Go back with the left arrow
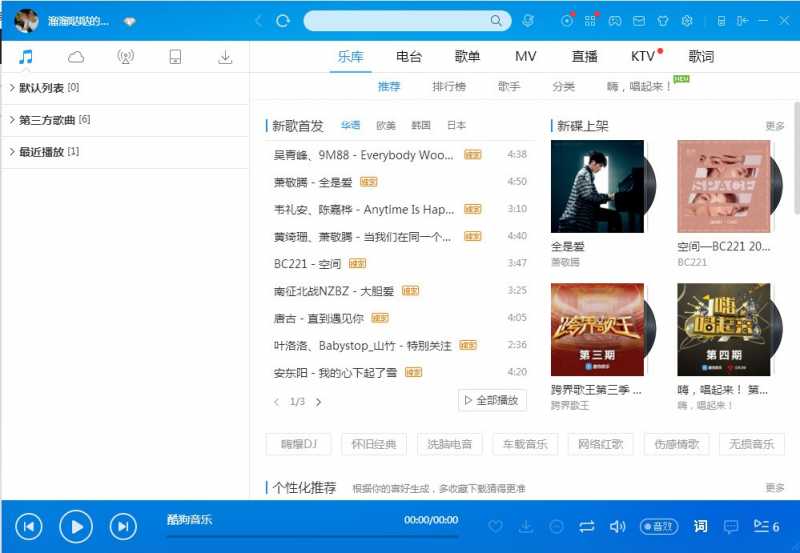 258,21
